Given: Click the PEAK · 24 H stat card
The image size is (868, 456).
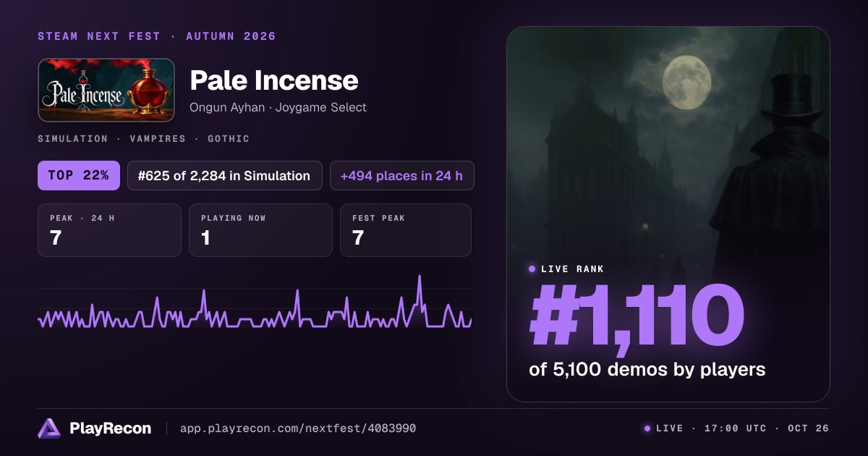Looking at the screenshot, I should point(109,230).
